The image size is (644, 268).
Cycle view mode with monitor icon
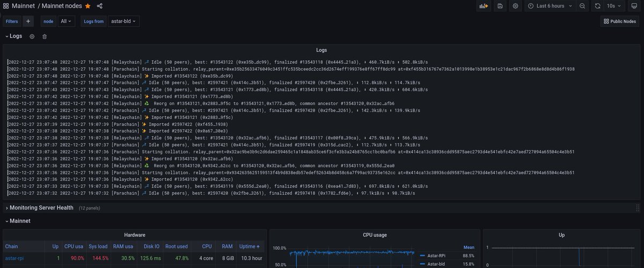click(x=634, y=6)
